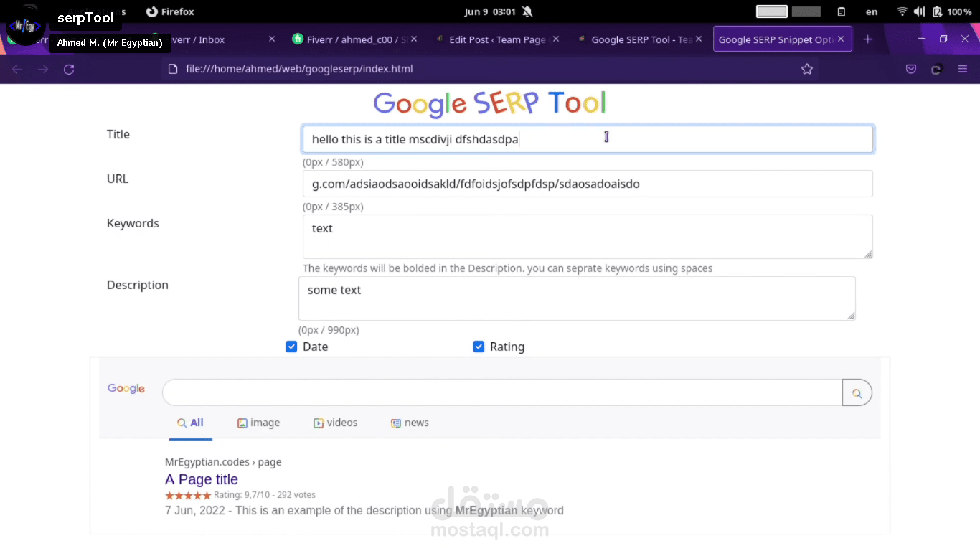
Task: Click the Title input field
Action: click(588, 139)
